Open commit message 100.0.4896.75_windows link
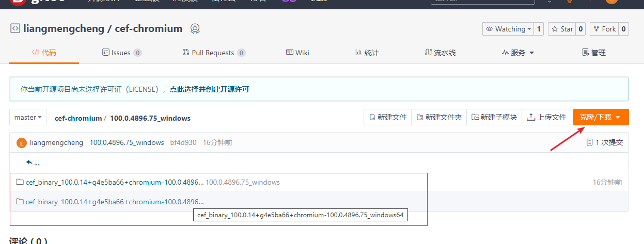 [127, 142]
